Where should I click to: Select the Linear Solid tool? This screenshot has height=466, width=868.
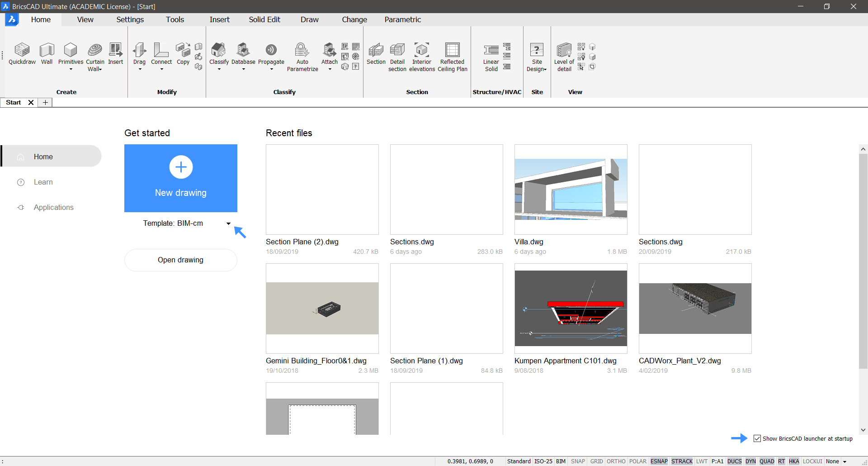click(x=491, y=57)
